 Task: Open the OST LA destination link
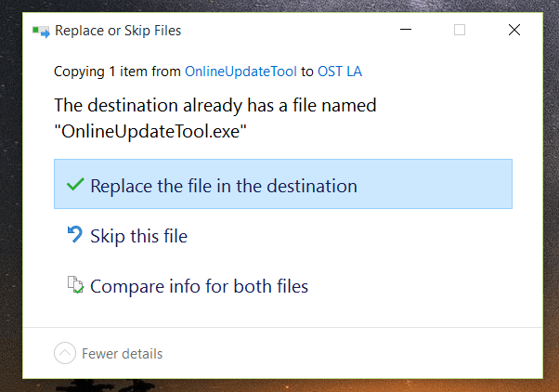tap(340, 72)
